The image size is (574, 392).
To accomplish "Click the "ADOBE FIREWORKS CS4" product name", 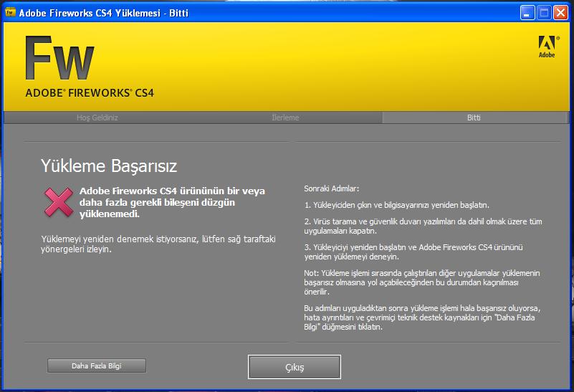I will tap(90, 93).
